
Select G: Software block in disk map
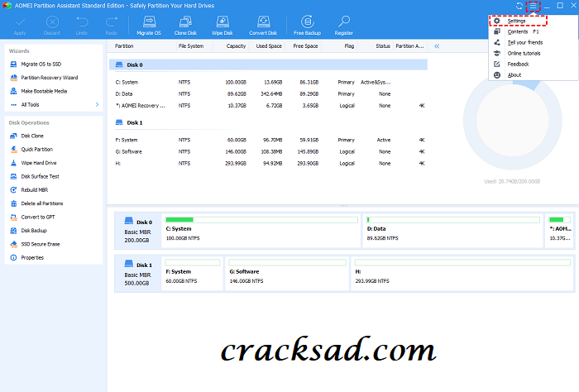coord(287,273)
